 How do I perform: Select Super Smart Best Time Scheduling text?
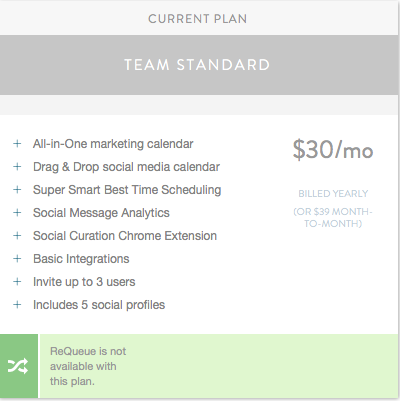pyautogui.click(x=127, y=190)
